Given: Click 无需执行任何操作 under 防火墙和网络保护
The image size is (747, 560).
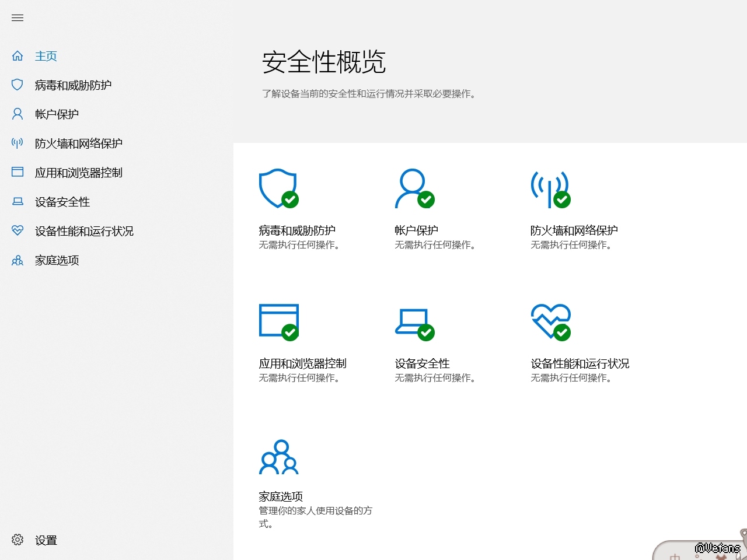Looking at the screenshot, I should [x=571, y=245].
